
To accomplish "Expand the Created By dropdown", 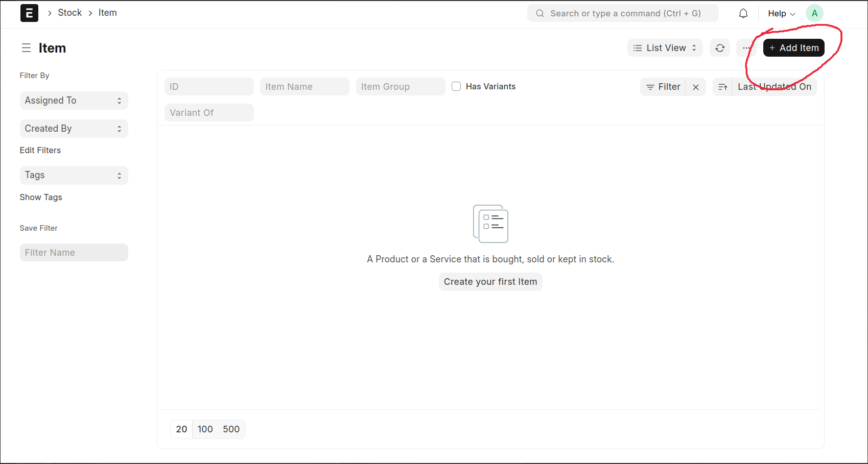I will (x=74, y=129).
